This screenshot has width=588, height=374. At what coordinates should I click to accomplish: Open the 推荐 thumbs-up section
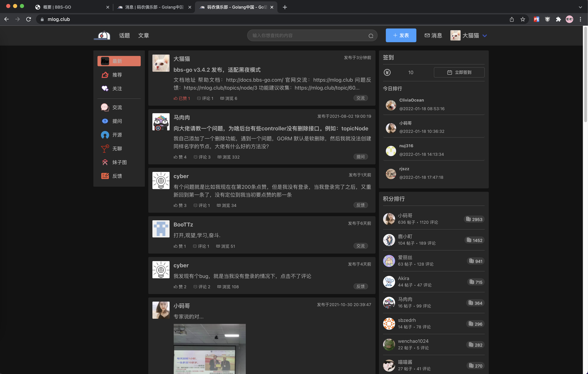pyautogui.click(x=105, y=75)
